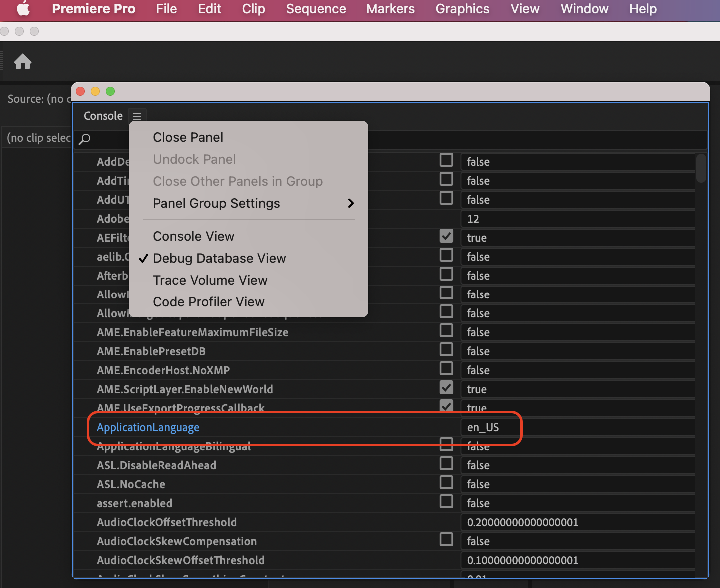Click the ApplicationLanguage value field en_US
Screen dimensions: 720x588
click(x=578, y=427)
